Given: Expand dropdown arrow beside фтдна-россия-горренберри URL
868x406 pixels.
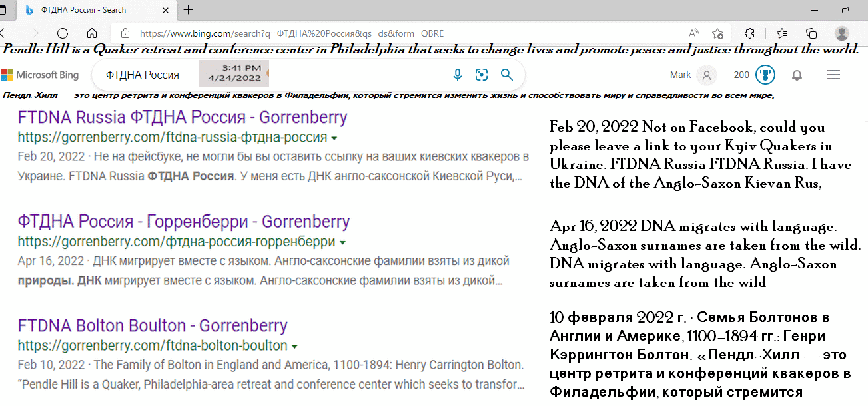Looking at the screenshot, I should tap(342, 242).
